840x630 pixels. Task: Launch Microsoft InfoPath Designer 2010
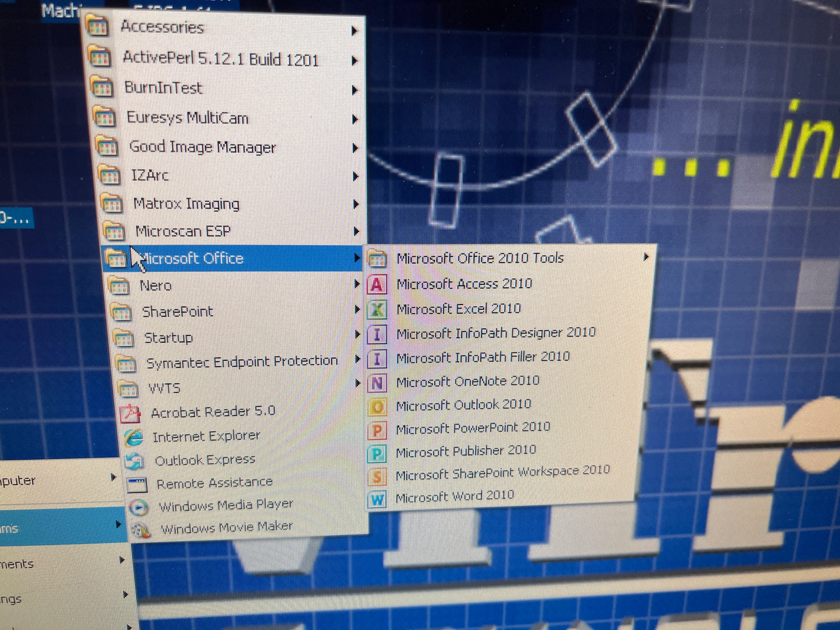click(495, 333)
